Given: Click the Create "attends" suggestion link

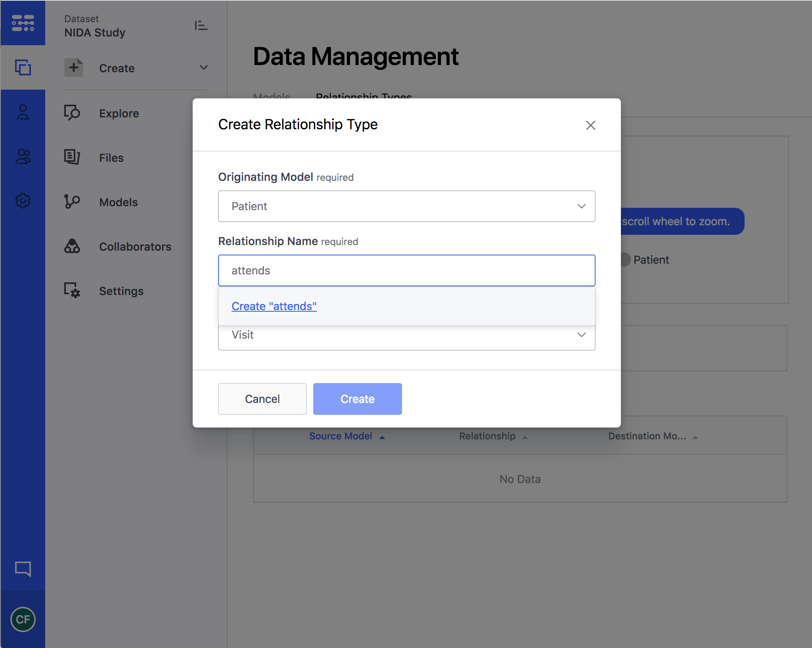Looking at the screenshot, I should coord(274,306).
